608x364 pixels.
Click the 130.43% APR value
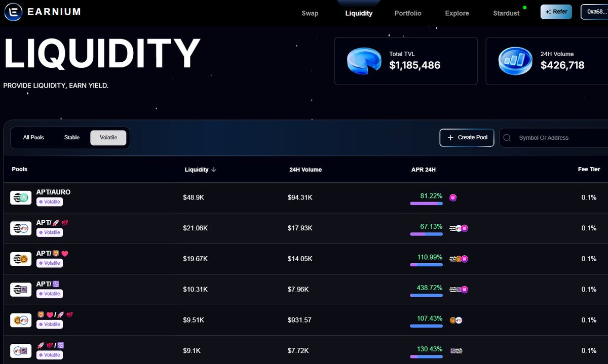(430, 349)
